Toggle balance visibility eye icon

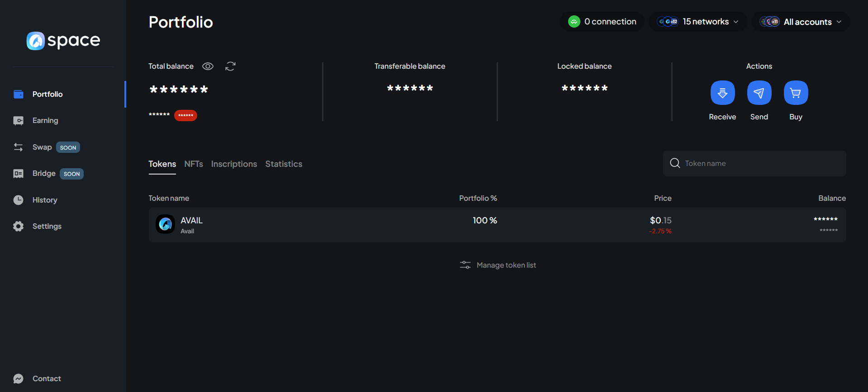208,66
